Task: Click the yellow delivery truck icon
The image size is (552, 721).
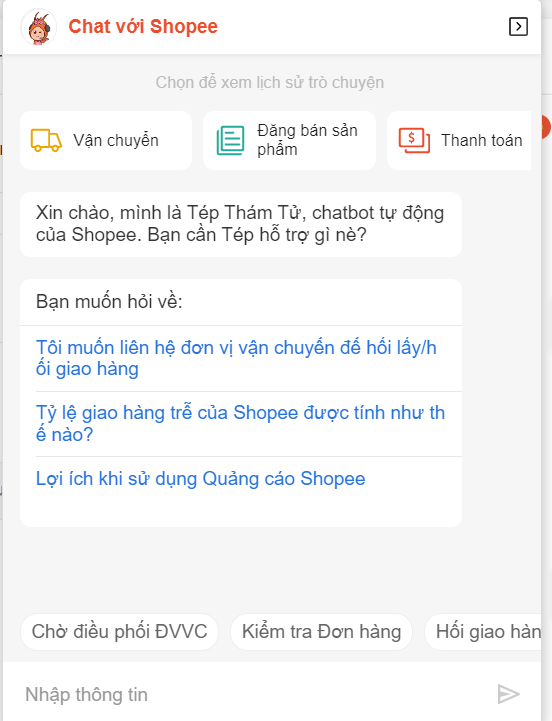Action: [46, 140]
